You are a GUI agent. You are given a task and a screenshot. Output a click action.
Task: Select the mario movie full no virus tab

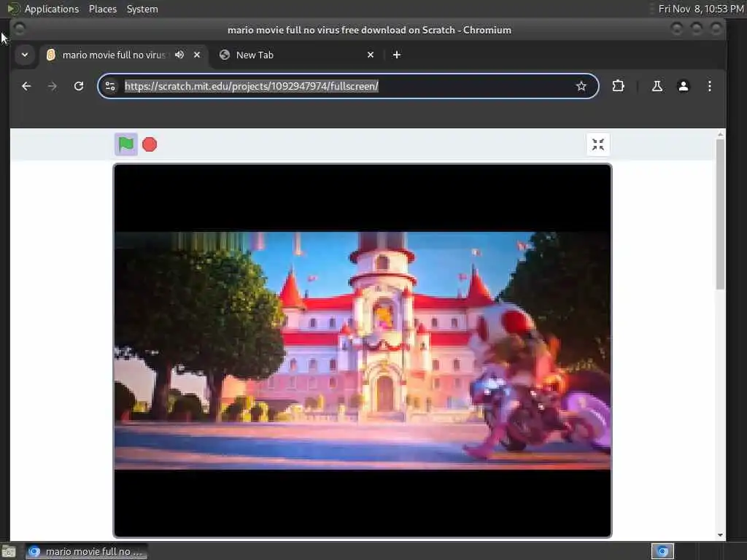pyautogui.click(x=113, y=55)
